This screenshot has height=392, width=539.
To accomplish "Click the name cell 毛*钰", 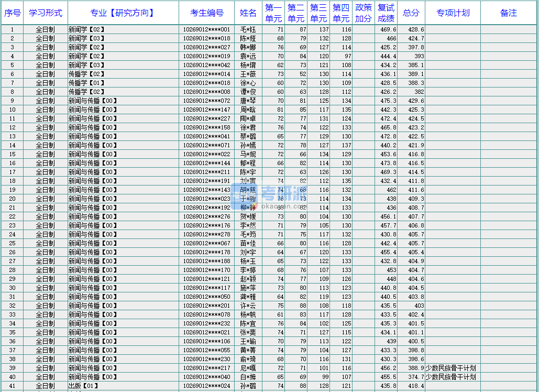I will point(248,30).
